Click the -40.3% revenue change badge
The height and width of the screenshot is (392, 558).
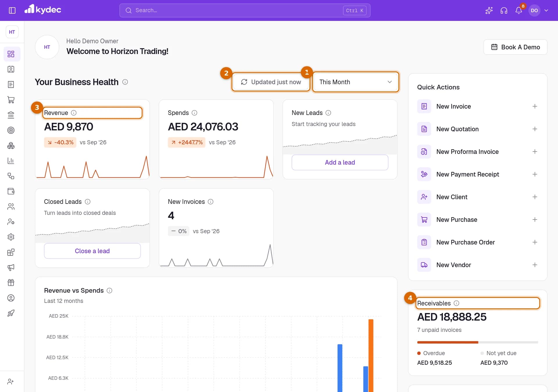[60, 142]
